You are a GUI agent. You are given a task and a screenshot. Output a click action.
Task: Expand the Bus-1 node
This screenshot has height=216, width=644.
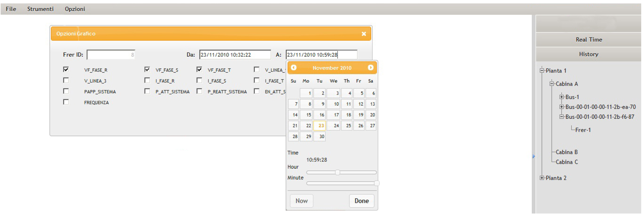561,97
